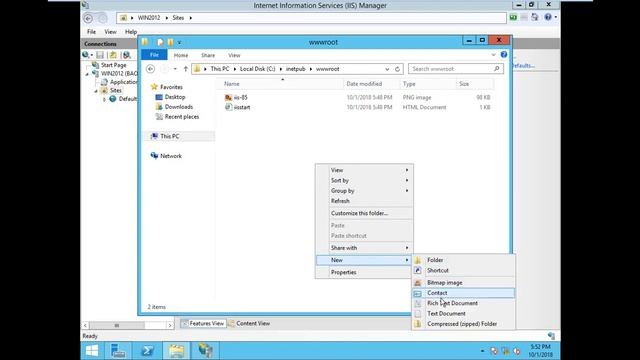
Task: Open File menu in IIS Manager
Action: pyautogui.click(x=91, y=32)
